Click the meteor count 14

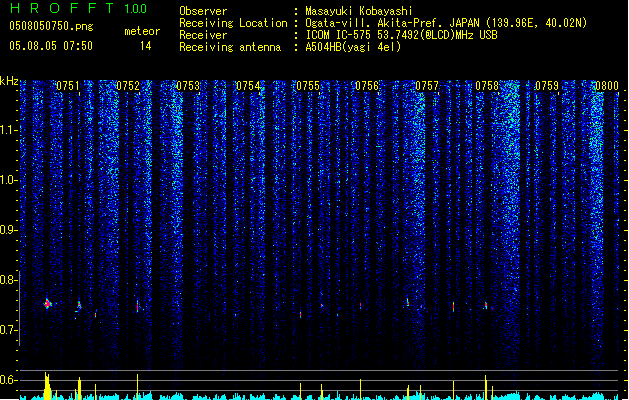(x=146, y=46)
